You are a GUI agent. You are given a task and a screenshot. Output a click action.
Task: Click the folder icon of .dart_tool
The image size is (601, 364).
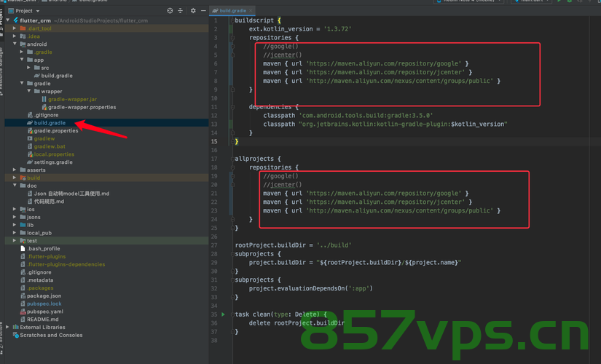(23, 28)
